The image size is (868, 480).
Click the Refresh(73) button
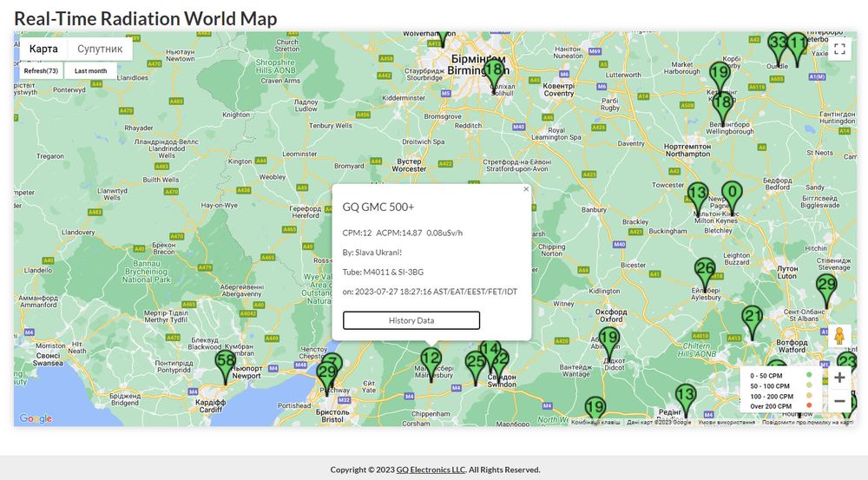tap(41, 71)
